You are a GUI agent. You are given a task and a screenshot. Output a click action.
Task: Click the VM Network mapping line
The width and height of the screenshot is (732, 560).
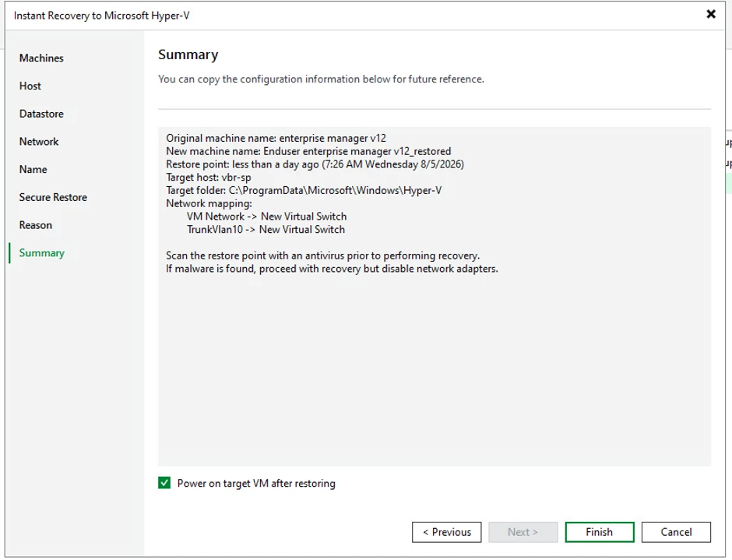[266, 217]
